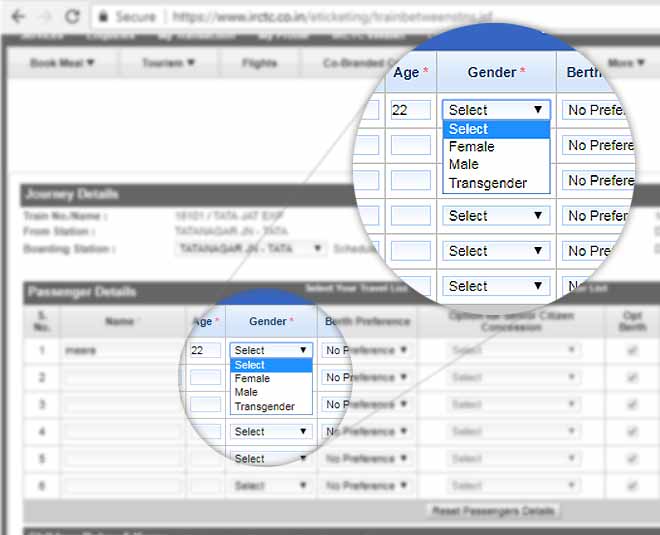Open the Flights menu item
The image size is (660, 535).
[x=260, y=63]
